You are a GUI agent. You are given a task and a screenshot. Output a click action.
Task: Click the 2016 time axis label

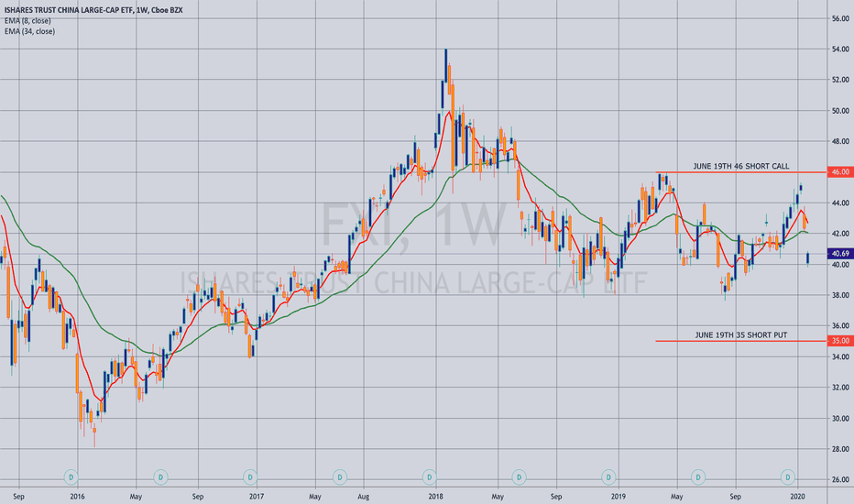tap(77, 497)
